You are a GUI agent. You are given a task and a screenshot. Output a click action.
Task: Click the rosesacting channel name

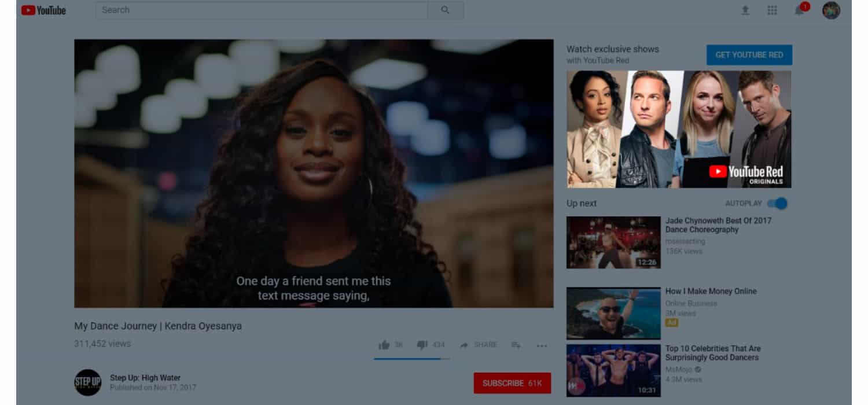[x=685, y=241]
